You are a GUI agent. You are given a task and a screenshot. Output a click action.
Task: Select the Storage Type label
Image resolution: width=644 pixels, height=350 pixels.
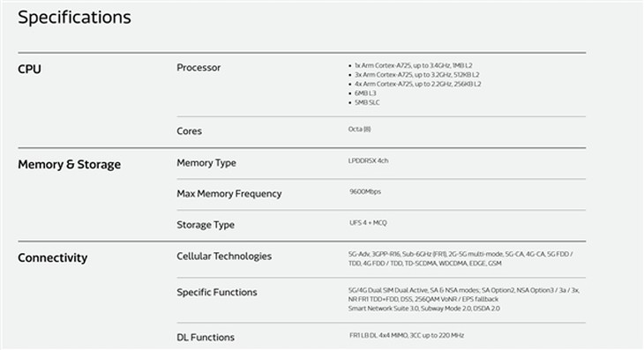(x=206, y=225)
